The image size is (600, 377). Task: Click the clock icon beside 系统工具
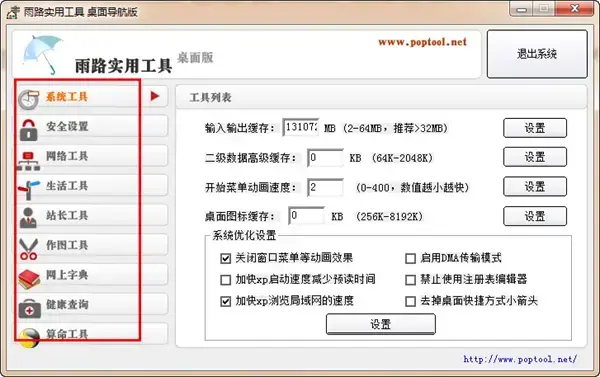coord(29,100)
